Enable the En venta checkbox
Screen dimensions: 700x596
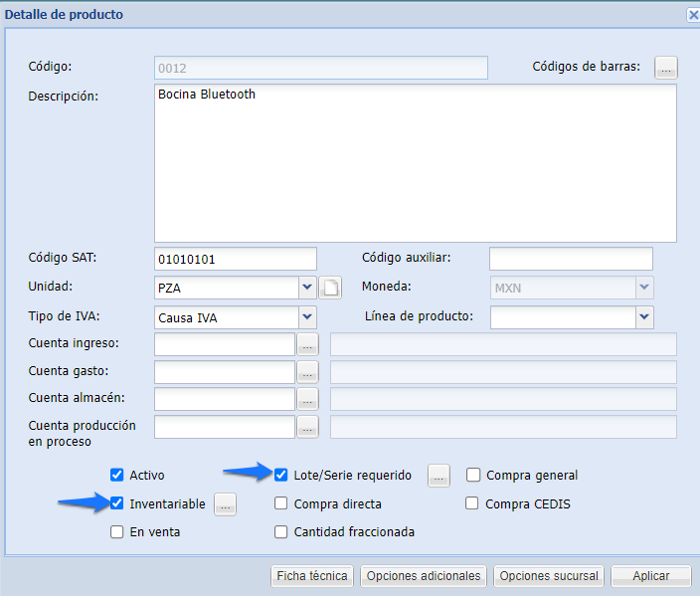point(117,532)
